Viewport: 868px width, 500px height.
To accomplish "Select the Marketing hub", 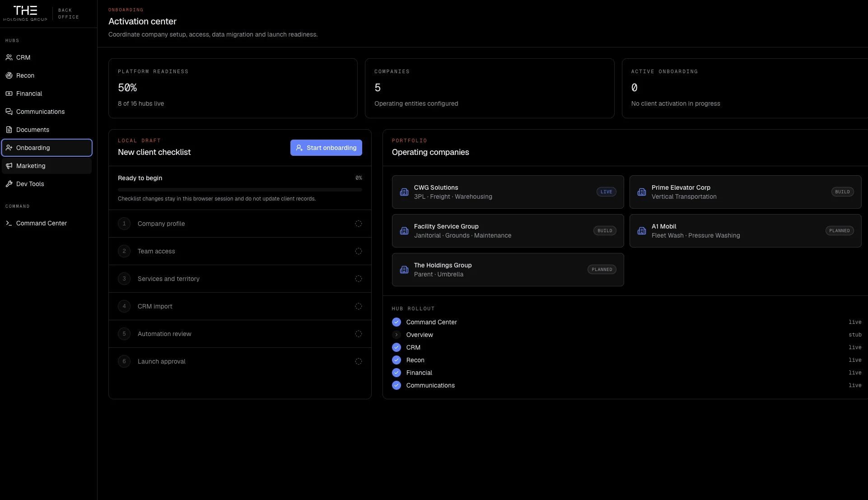I will [x=47, y=166].
